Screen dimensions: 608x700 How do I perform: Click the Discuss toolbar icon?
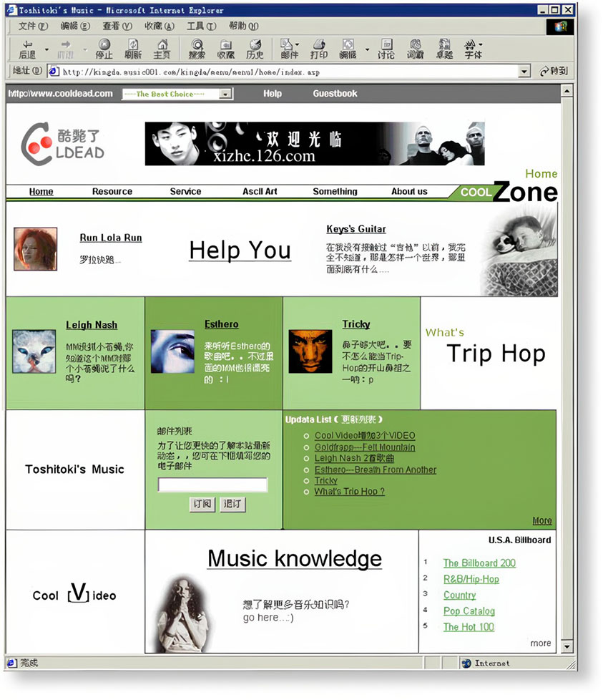click(x=386, y=49)
